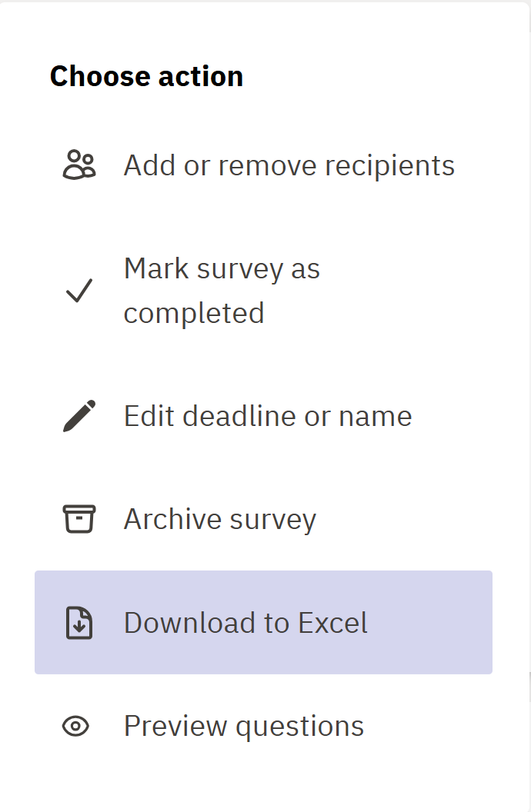The height and width of the screenshot is (812, 531).
Task: Select the "Archive survey" menu entry
Action: click(220, 519)
